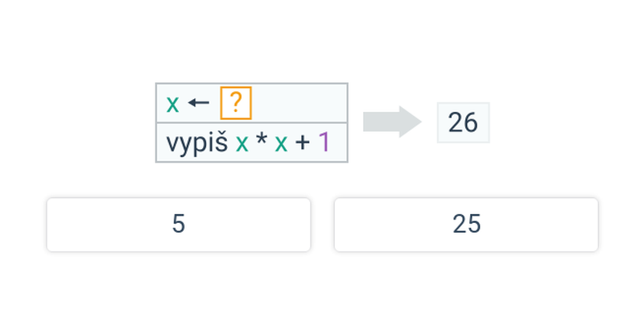This screenshot has width=644, height=322.
Task: Click the second digit 5 of the 25 answer
Action: tap(474, 225)
